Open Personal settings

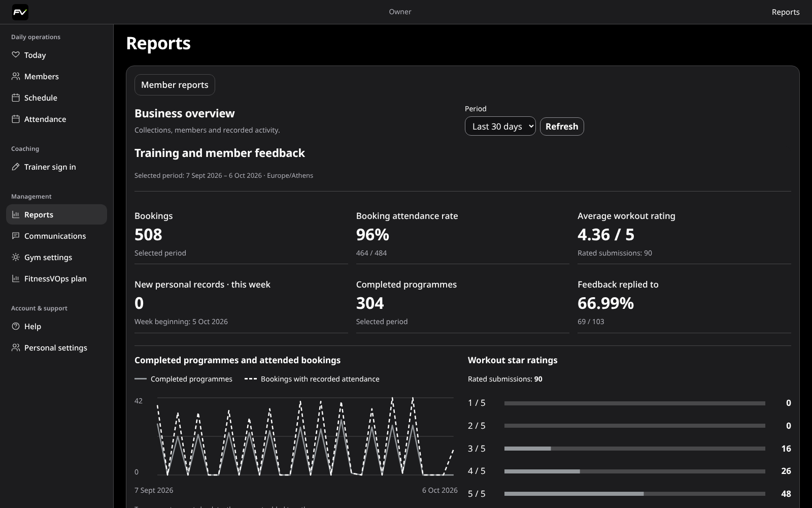click(56, 347)
